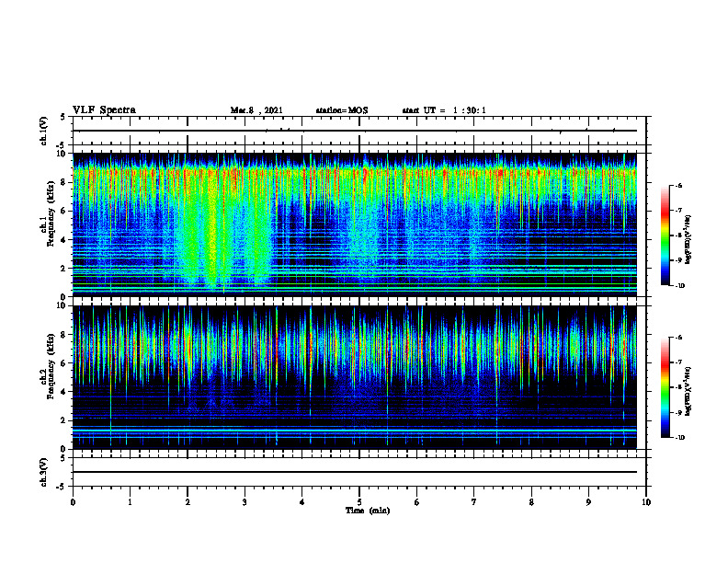Click tick label "7" on the Time axis
Viewport: 728px width, 563px height.
point(474,502)
